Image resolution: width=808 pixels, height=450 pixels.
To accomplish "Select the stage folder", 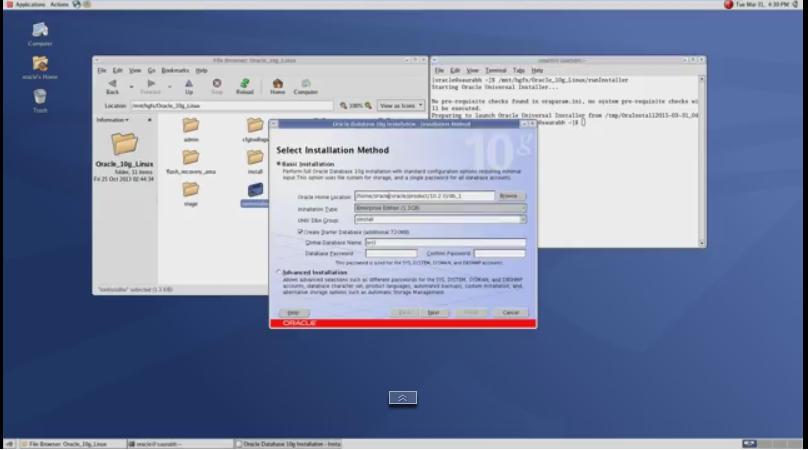I will tap(191, 194).
